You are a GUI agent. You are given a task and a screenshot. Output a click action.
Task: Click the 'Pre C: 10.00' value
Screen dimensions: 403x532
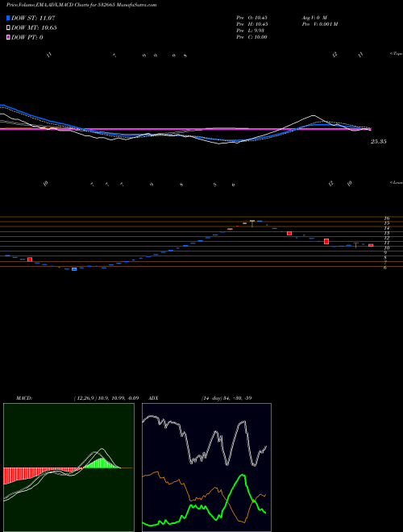pyautogui.click(x=251, y=37)
